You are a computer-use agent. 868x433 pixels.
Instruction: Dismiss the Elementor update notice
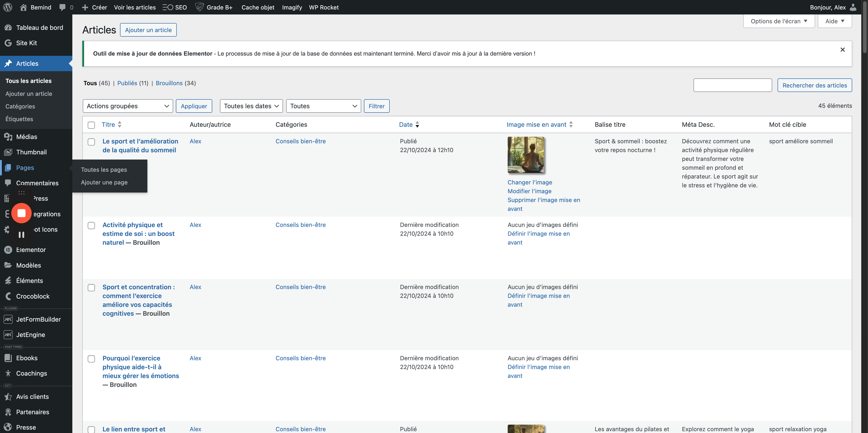842,49
